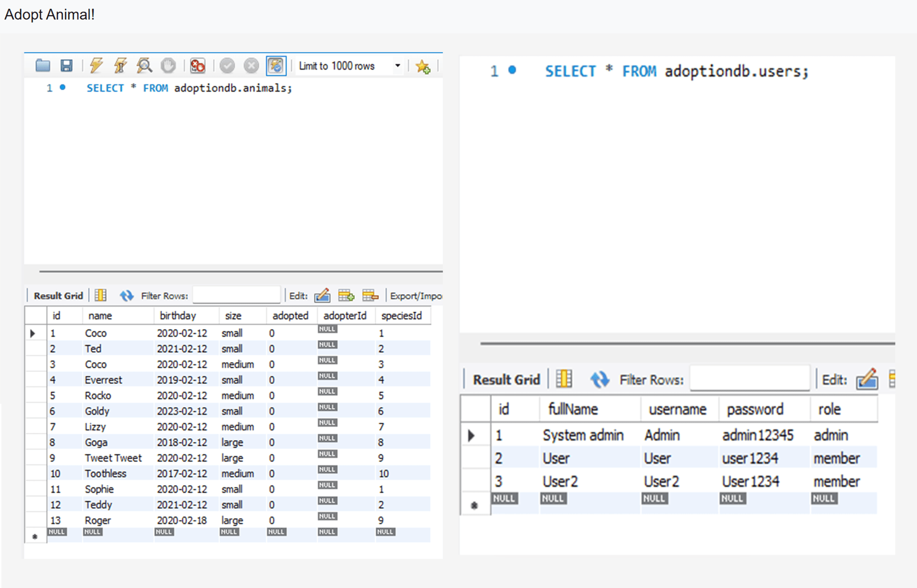Click the Result Grid tab of users query
Viewport: 917px width, 588px height.
(x=506, y=380)
